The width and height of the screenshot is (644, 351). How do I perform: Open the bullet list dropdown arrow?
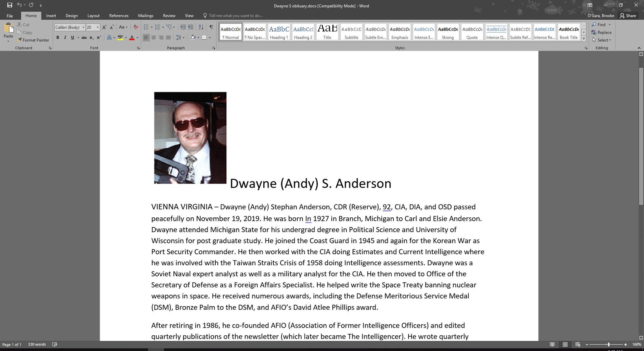(x=151, y=27)
